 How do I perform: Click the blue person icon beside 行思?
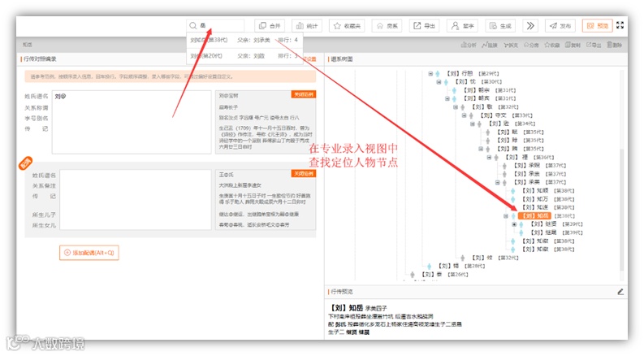438,74
